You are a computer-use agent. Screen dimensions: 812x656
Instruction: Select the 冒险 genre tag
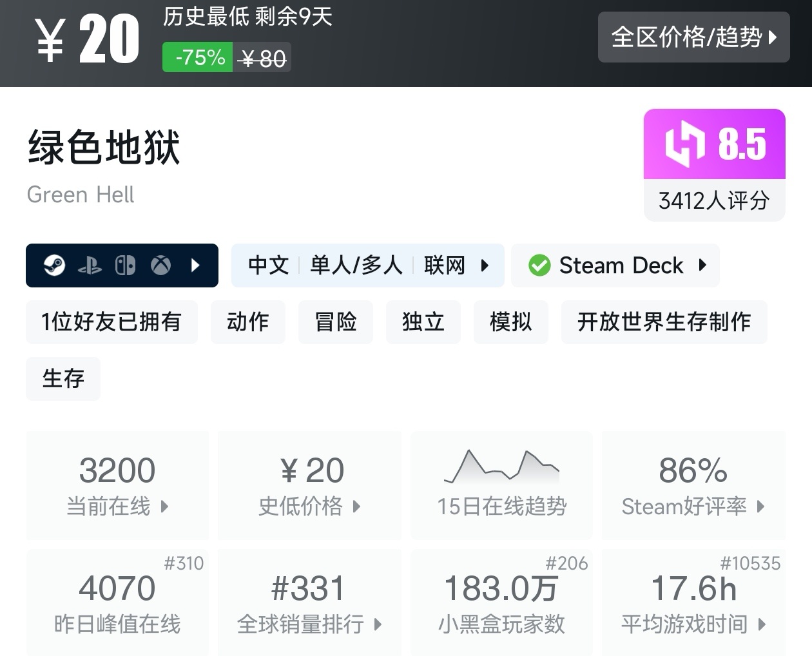336,322
